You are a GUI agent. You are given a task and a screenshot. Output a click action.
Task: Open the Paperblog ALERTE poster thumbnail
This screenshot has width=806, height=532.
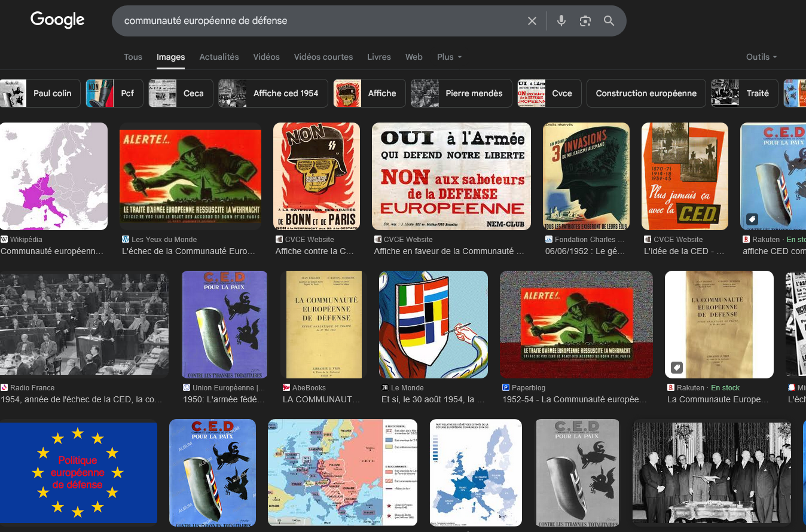click(576, 325)
